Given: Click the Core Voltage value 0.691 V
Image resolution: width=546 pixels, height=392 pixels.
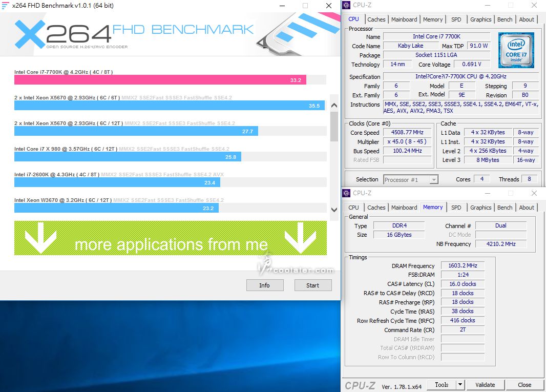Looking at the screenshot, I should [472, 64].
